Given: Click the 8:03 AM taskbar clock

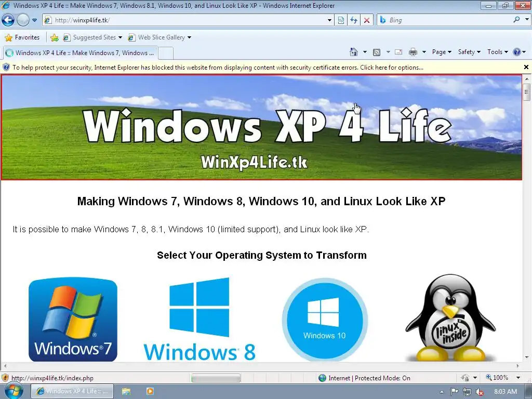Looking at the screenshot, I should tap(506, 392).
